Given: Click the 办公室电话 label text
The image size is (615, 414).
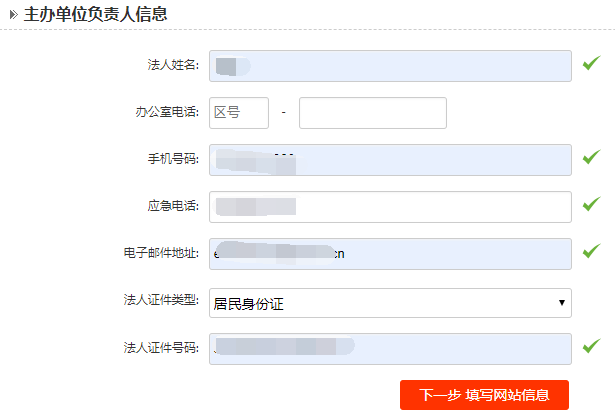Looking at the screenshot, I should point(167,113).
